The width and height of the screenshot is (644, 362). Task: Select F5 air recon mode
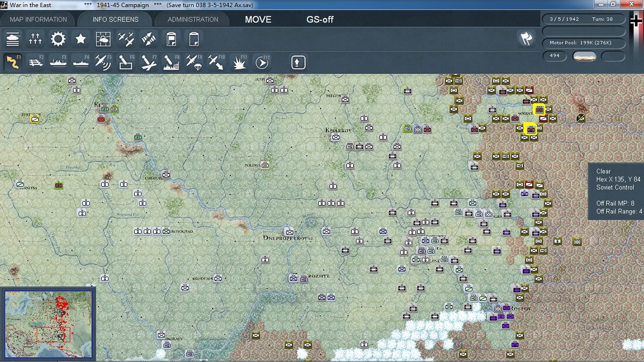point(103,62)
